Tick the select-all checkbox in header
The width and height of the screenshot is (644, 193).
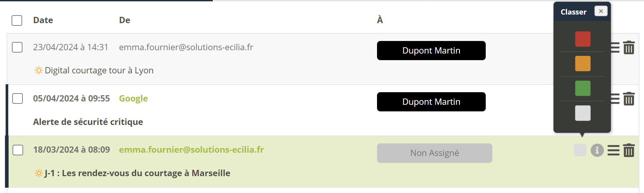tap(17, 20)
